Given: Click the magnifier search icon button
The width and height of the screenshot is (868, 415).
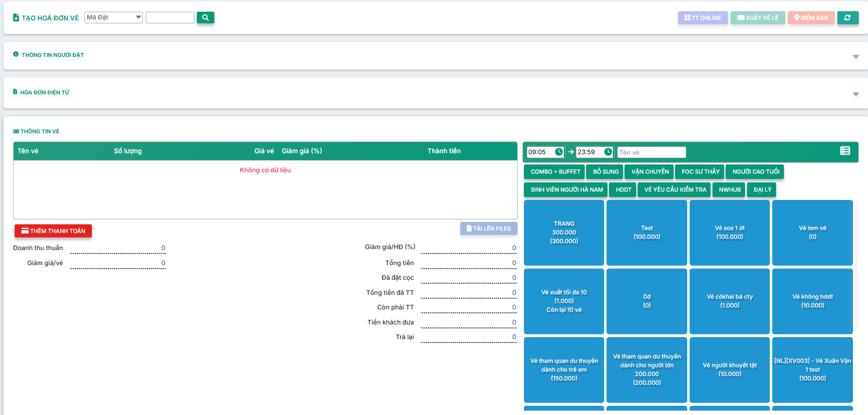Looking at the screenshot, I should 205,18.
